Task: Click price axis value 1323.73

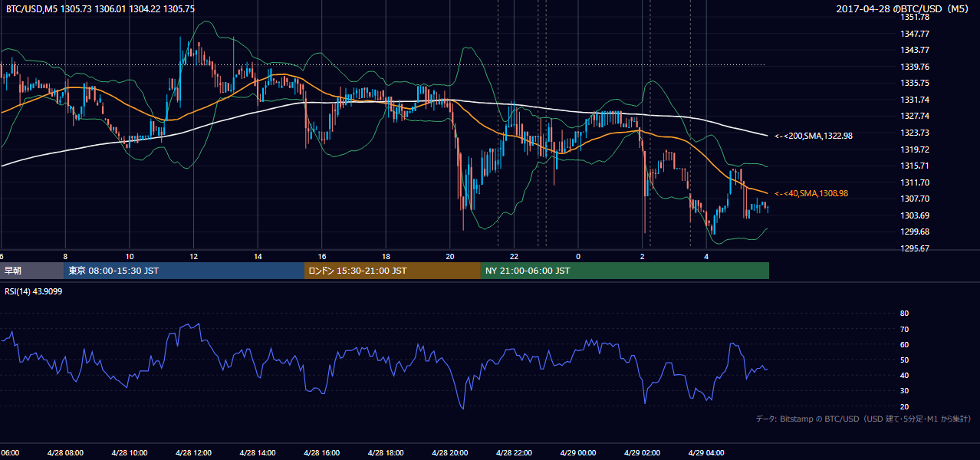Action: coord(915,133)
